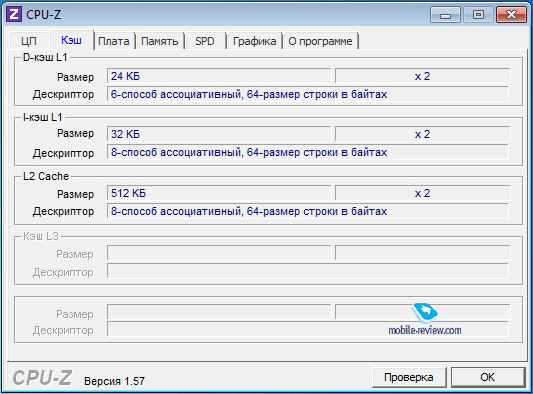533x394 pixels.
Task: Minimize the CPU-Z window
Action: tap(445, 15)
